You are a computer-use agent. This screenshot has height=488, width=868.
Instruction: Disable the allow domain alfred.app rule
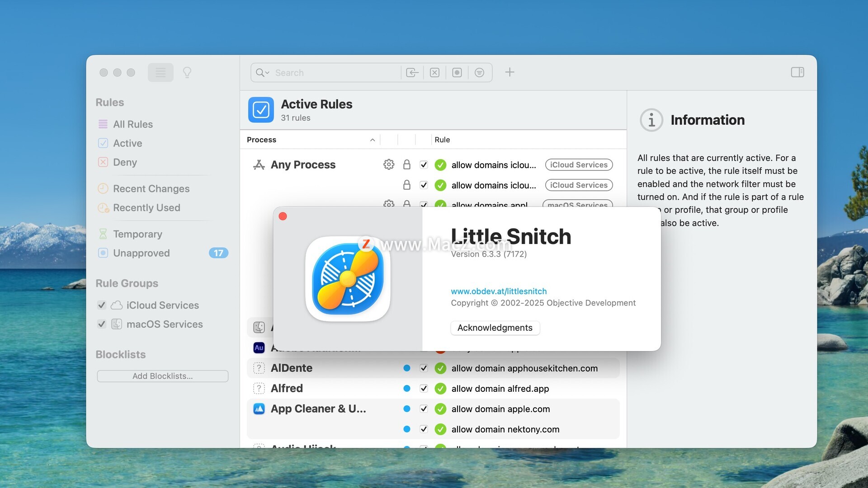click(424, 389)
